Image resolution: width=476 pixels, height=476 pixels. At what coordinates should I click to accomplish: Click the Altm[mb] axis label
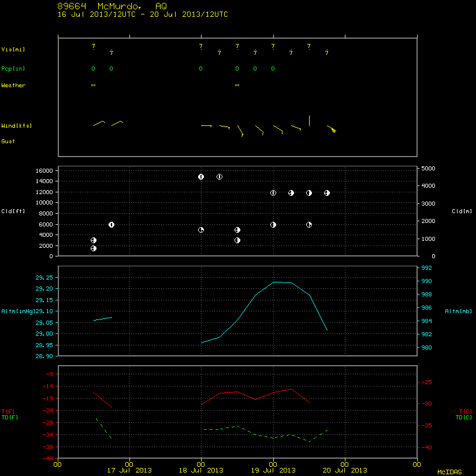point(459,311)
